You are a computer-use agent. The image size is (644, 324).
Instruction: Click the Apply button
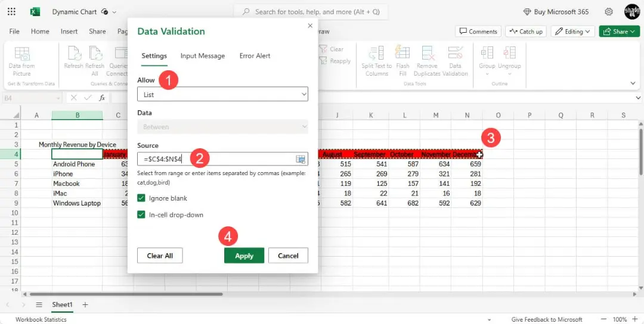(x=244, y=256)
